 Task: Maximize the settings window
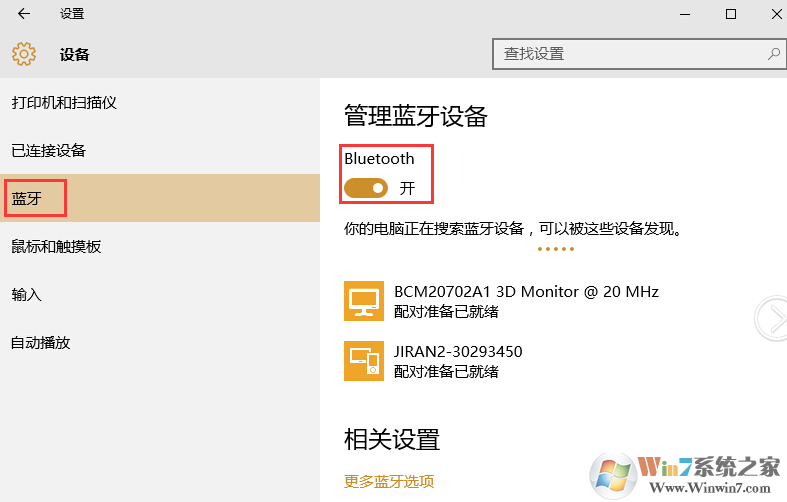click(731, 14)
